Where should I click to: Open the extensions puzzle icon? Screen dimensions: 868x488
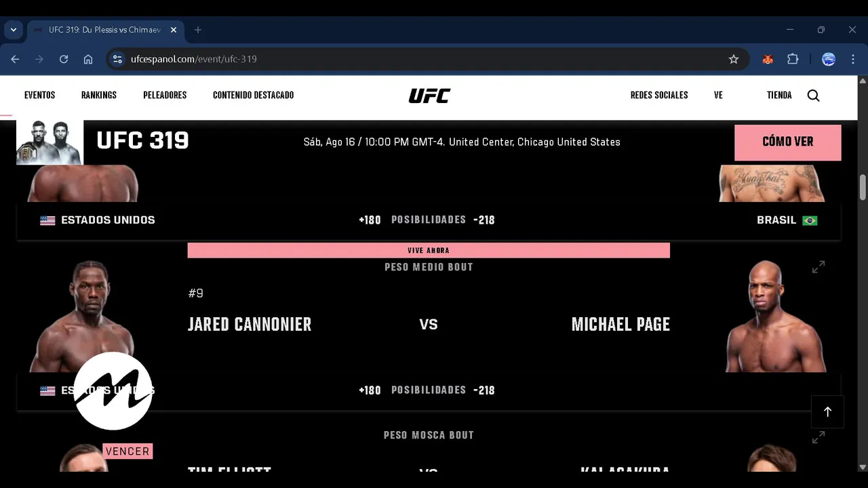(x=793, y=59)
